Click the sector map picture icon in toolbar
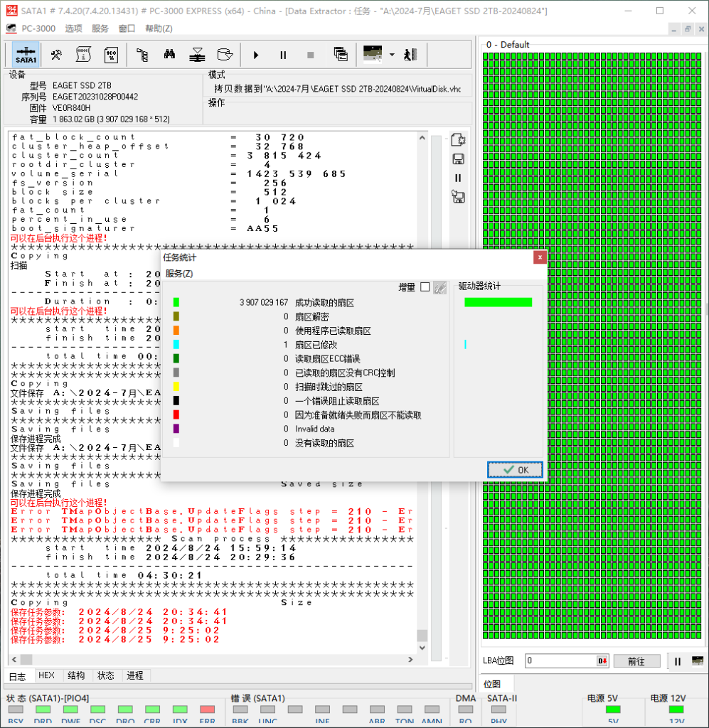 (x=373, y=54)
